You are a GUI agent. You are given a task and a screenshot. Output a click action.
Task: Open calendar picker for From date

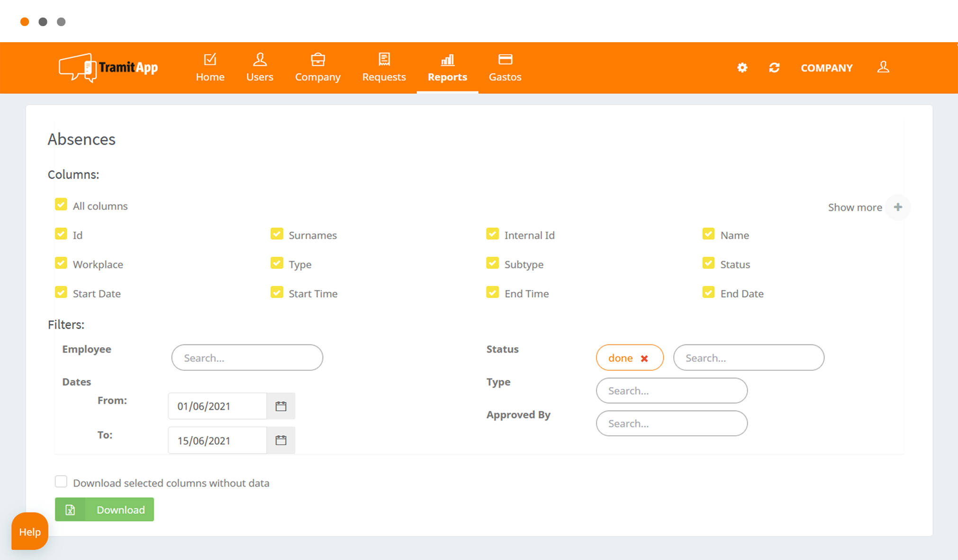[x=281, y=406]
